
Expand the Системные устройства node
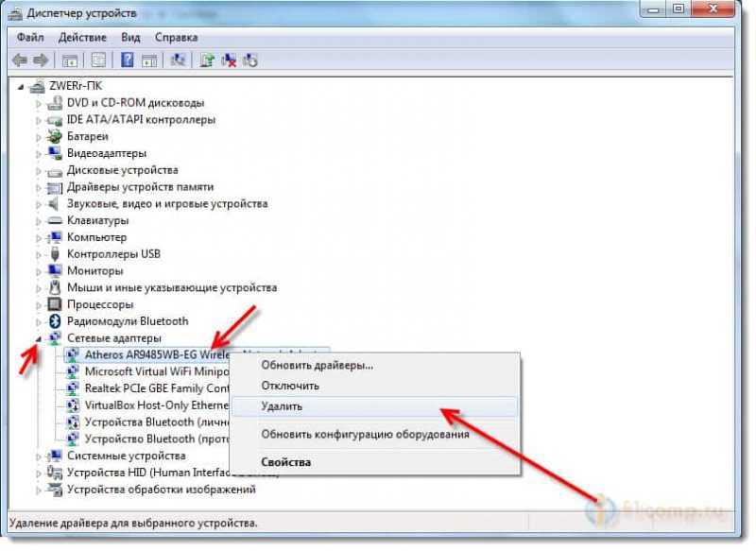pyautogui.click(x=39, y=456)
